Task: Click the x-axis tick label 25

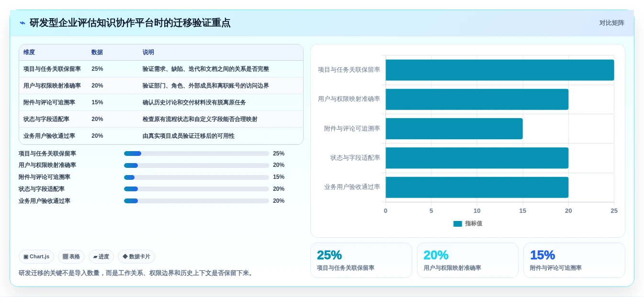Action: pos(614,211)
